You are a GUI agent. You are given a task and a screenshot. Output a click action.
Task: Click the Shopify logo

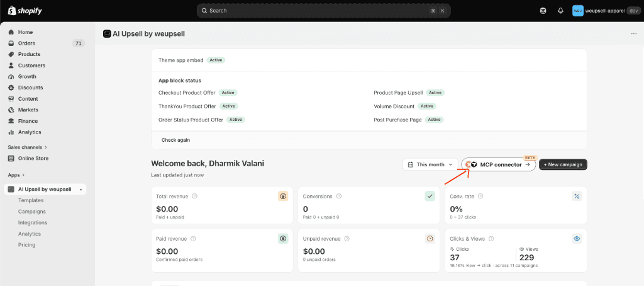click(25, 11)
